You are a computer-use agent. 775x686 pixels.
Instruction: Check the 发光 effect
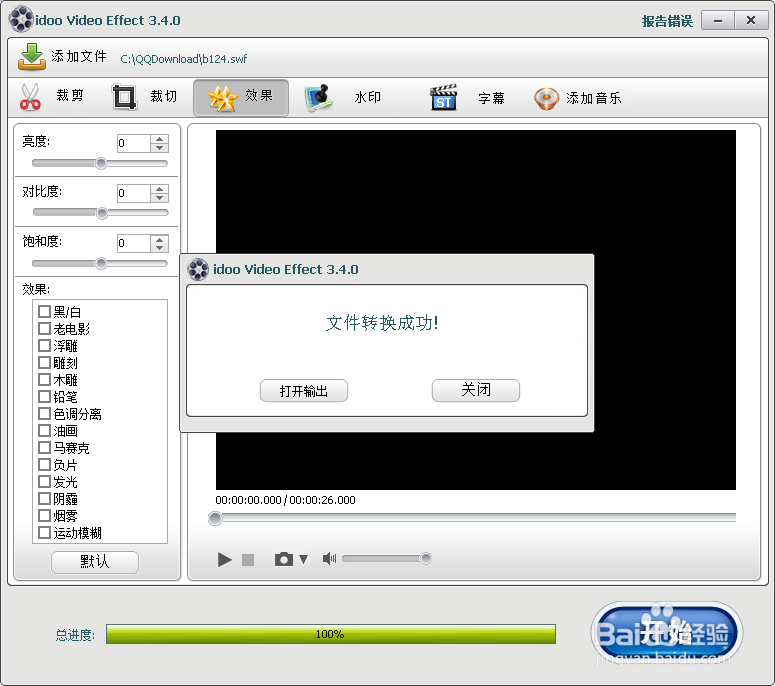[44, 481]
